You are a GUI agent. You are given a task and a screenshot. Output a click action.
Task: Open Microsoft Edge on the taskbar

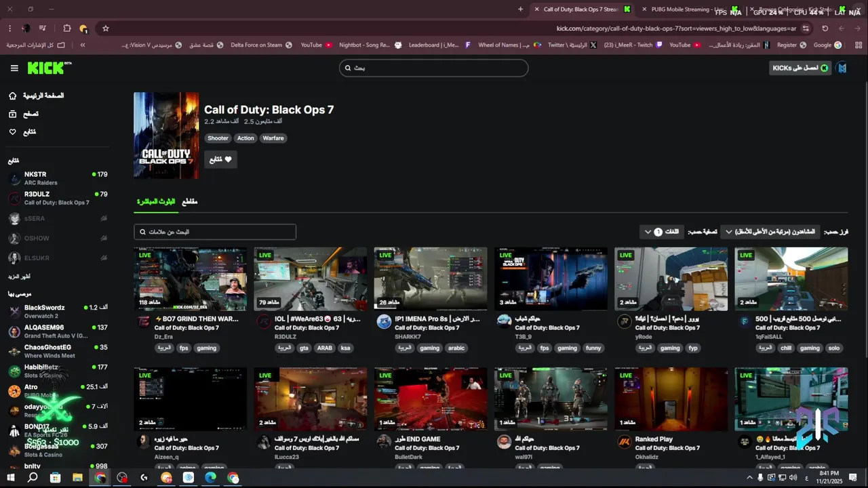(211, 477)
